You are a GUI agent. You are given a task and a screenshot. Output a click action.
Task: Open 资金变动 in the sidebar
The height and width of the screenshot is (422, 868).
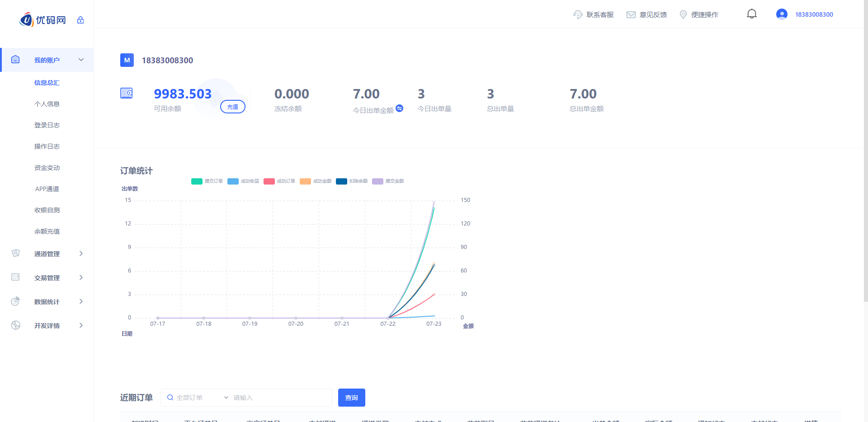(47, 168)
